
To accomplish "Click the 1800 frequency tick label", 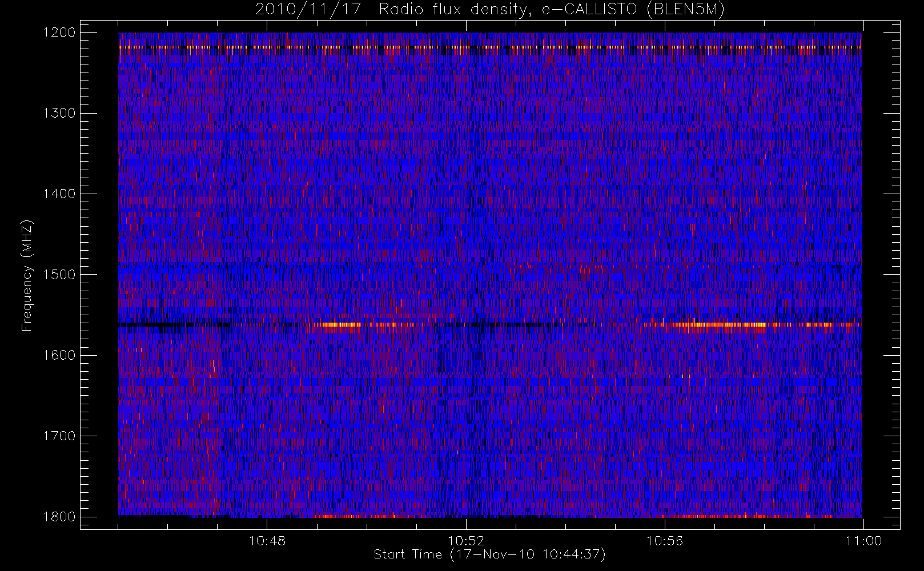I will click(x=59, y=517).
